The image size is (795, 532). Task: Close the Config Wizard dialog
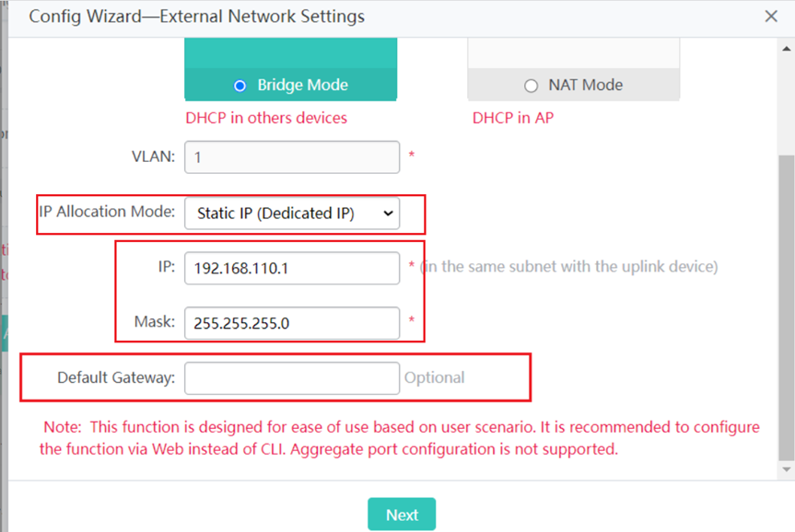pos(771,17)
